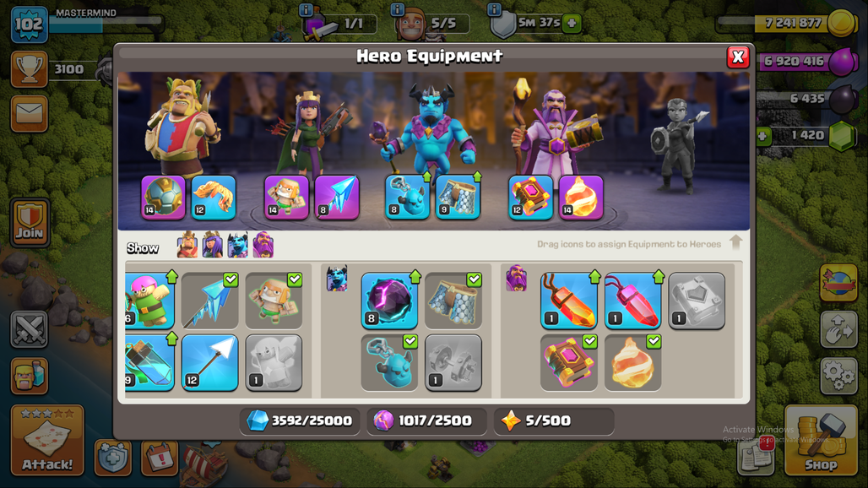Image resolution: width=868 pixels, height=488 pixels.
Task: Filter equipment by Barbarian King
Action: [x=187, y=245]
